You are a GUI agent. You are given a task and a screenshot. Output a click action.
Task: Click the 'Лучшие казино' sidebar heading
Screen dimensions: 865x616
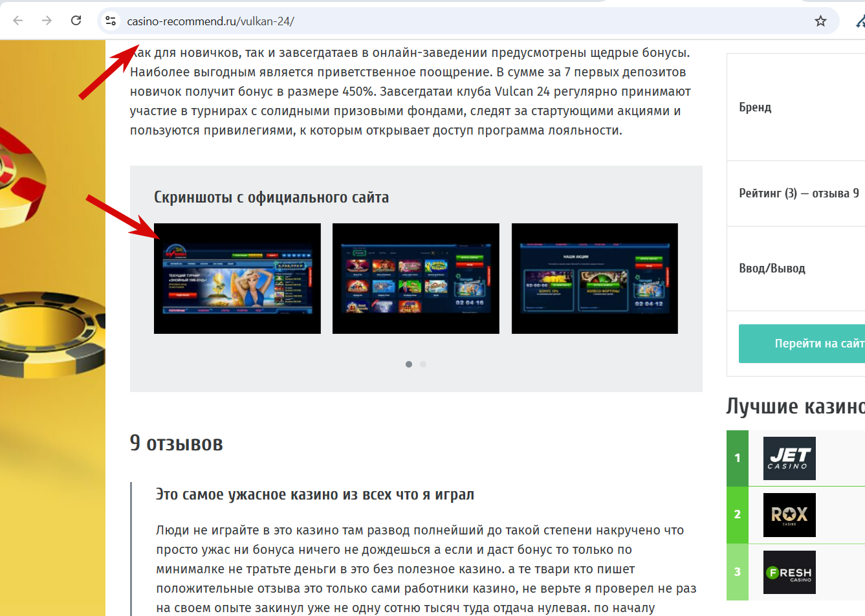[796, 406]
